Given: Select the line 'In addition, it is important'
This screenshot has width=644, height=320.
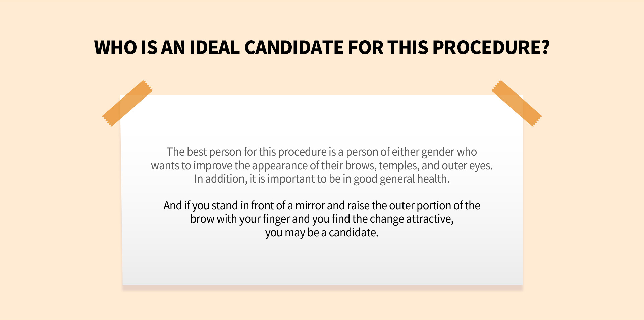Looking at the screenshot, I should (x=322, y=179).
